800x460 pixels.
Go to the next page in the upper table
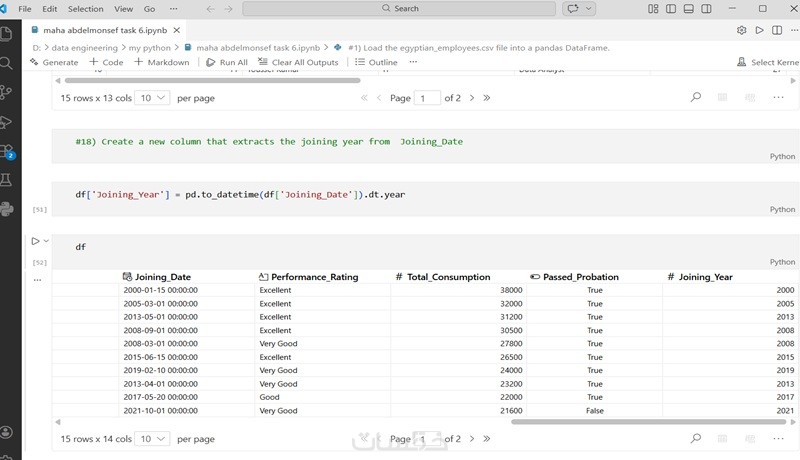[472, 98]
